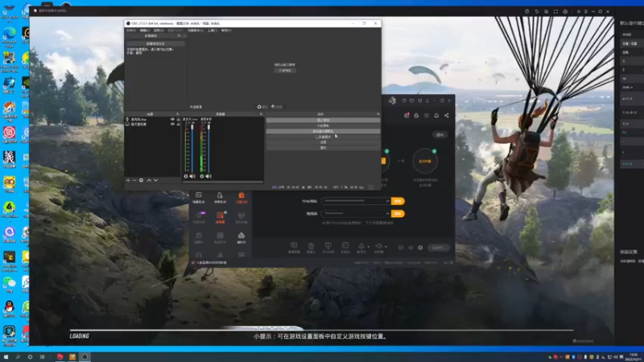
Task: Open the gift icon with the red dot
Action: (407, 115)
